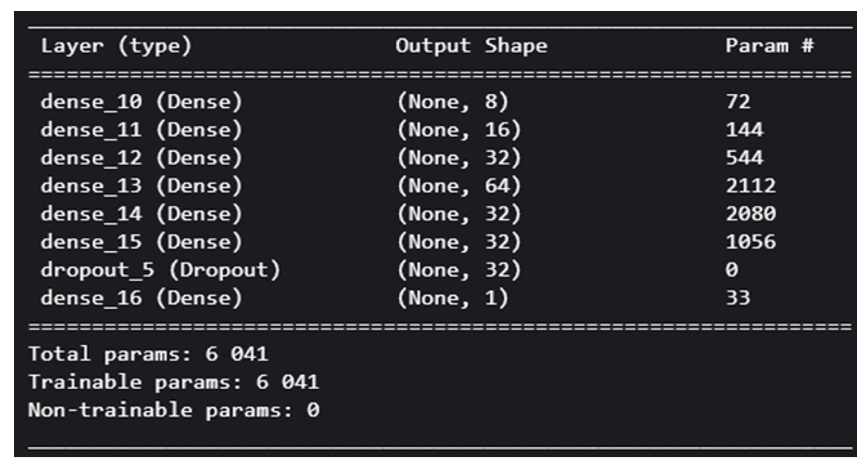The image size is (868, 468).
Task: Click the "Trainable params: 6 041" line
Action: coord(174,382)
